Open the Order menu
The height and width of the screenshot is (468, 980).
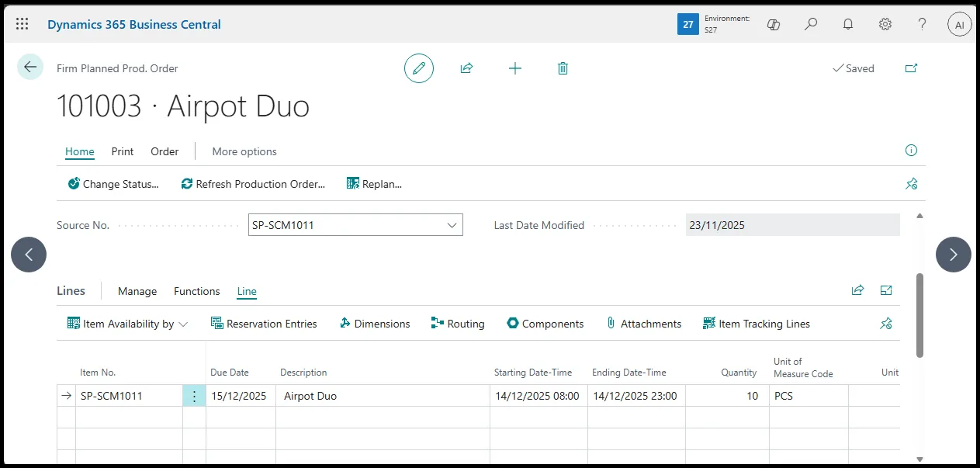click(164, 151)
